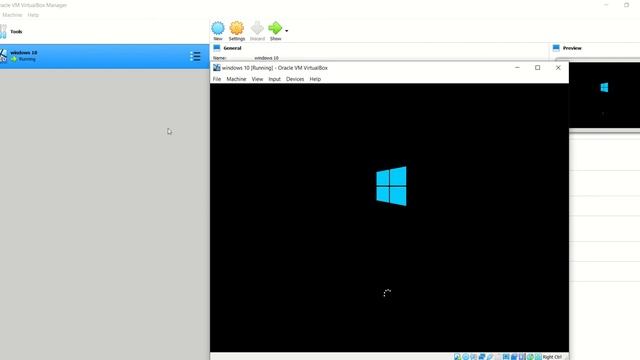Screen dimensions: 640x360
Task: Click the USB devices status bar icon
Action: pos(490,357)
